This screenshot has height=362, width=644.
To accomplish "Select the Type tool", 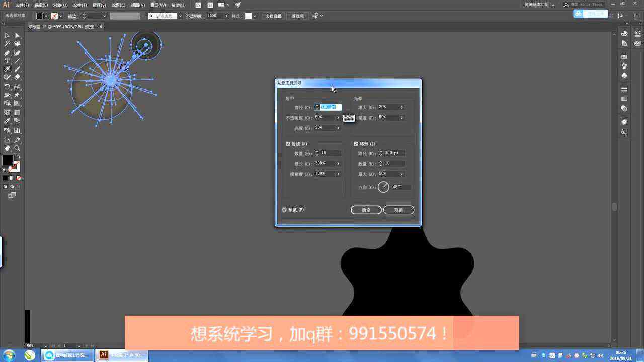I will tap(7, 61).
